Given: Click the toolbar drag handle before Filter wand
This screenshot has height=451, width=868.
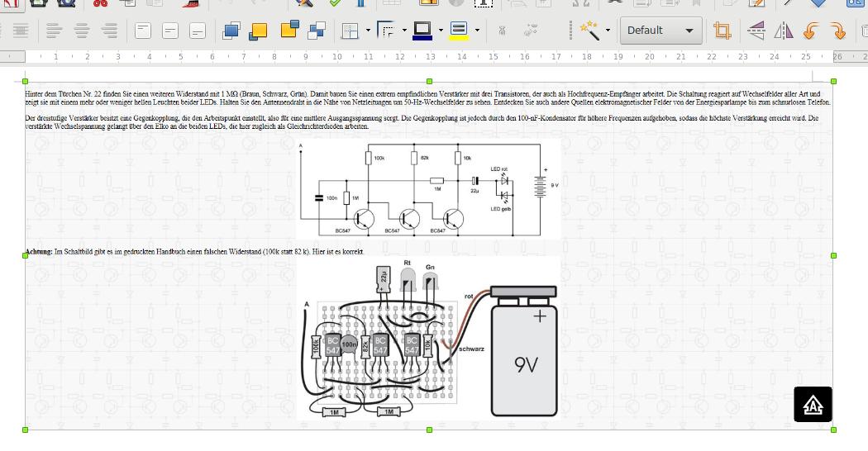Looking at the screenshot, I should pyautogui.click(x=570, y=31).
